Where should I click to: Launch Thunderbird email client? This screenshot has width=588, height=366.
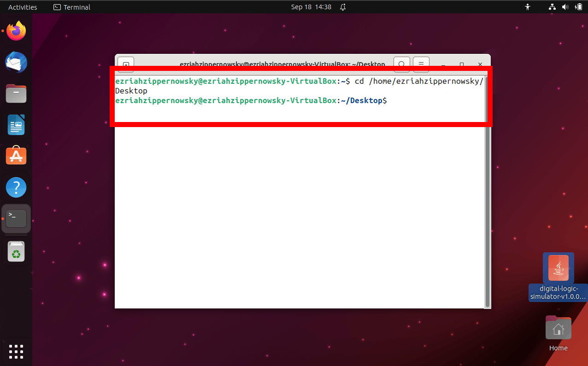pyautogui.click(x=16, y=62)
